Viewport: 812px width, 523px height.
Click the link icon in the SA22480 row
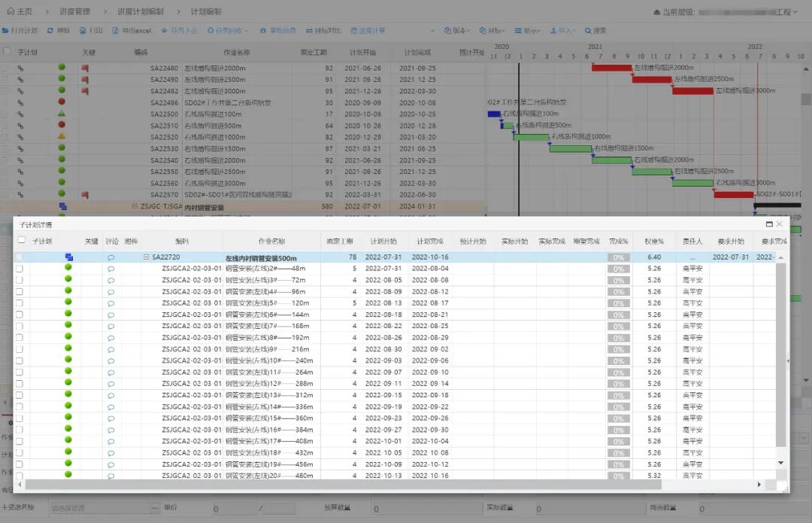coord(20,68)
